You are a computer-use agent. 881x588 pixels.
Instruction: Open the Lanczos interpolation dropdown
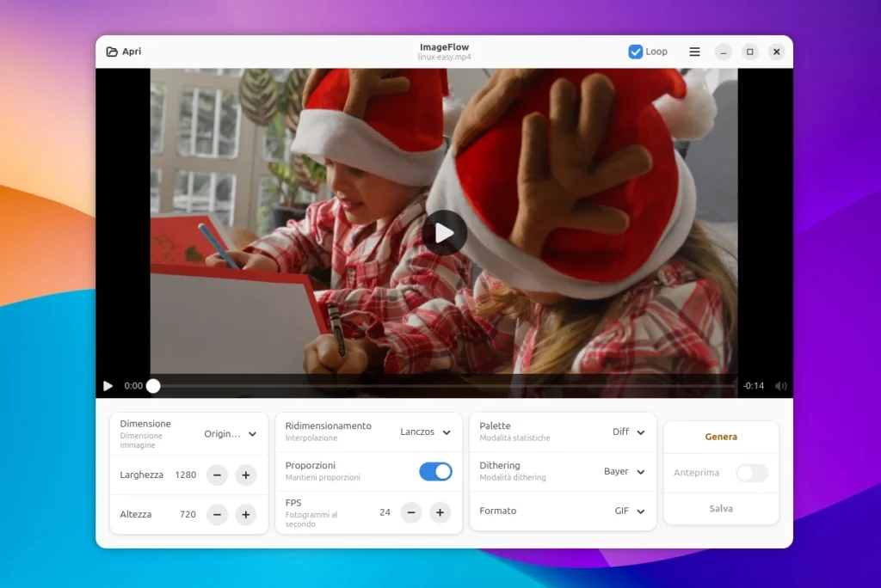click(x=426, y=432)
